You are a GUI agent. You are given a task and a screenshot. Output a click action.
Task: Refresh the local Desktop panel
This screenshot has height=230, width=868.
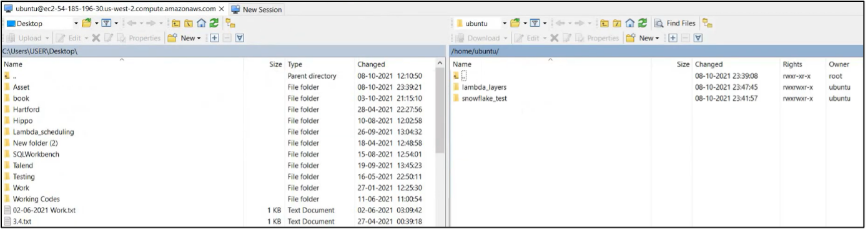click(214, 24)
